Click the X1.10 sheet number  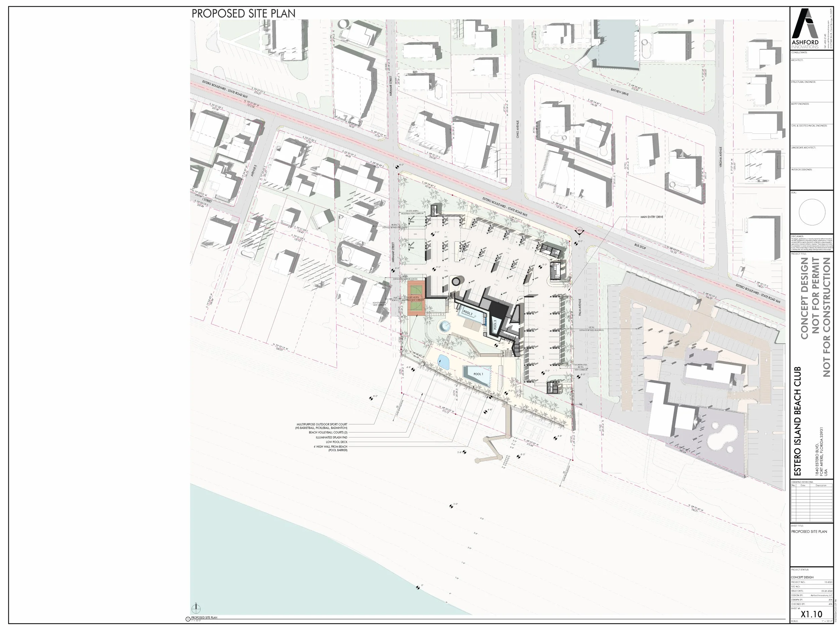811,614
